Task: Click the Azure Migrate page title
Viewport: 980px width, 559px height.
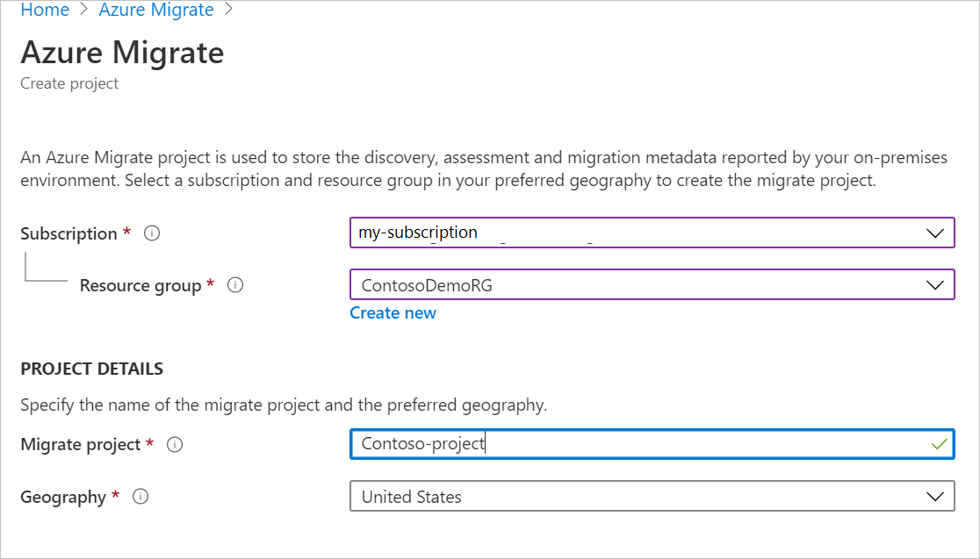Action: point(121,53)
